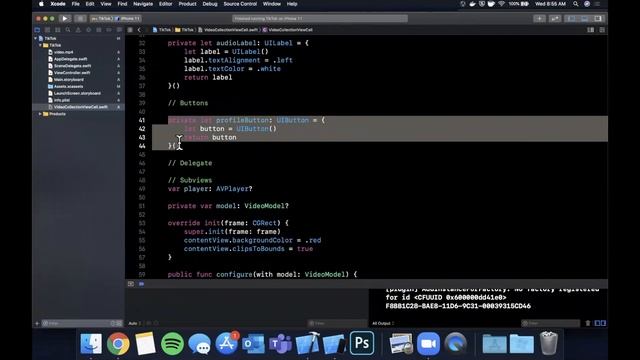
Task: Open Spotlight search in menu bar
Action: pos(576,4)
